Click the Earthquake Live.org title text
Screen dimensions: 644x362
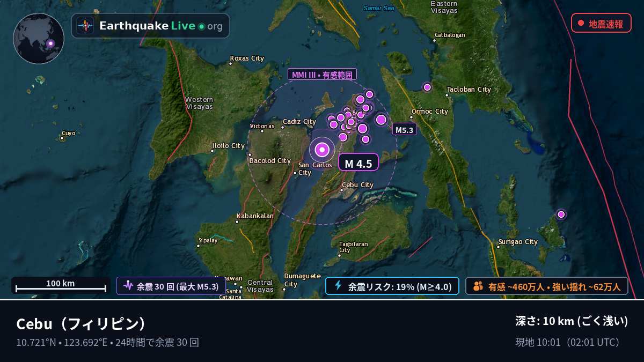tap(161, 26)
